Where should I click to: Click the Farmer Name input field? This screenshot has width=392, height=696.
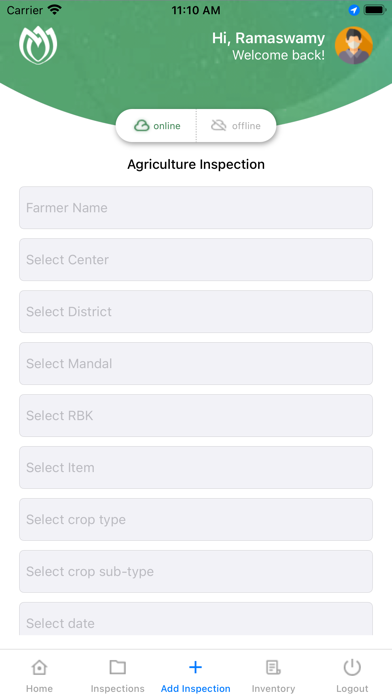[196, 208]
